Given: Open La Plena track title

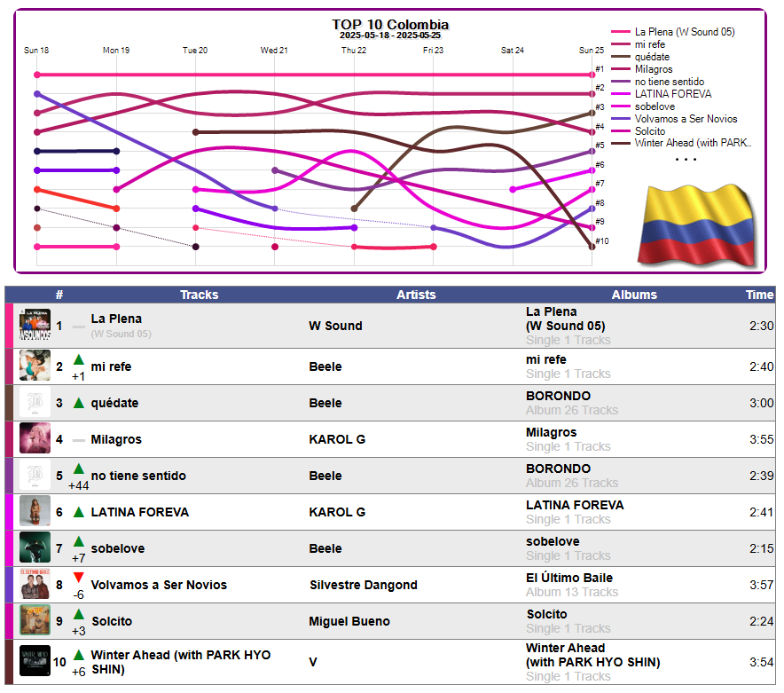Looking at the screenshot, I should pyautogui.click(x=116, y=319).
